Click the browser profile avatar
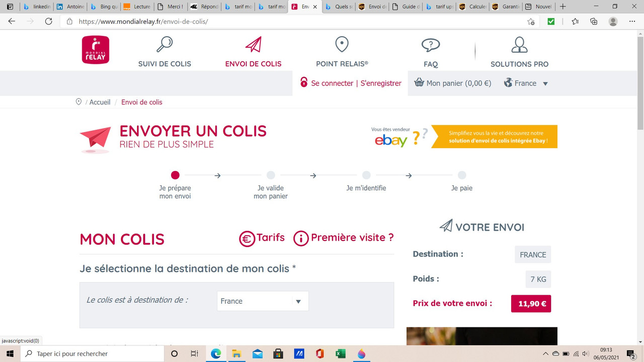The image size is (644, 362). tap(613, 21)
